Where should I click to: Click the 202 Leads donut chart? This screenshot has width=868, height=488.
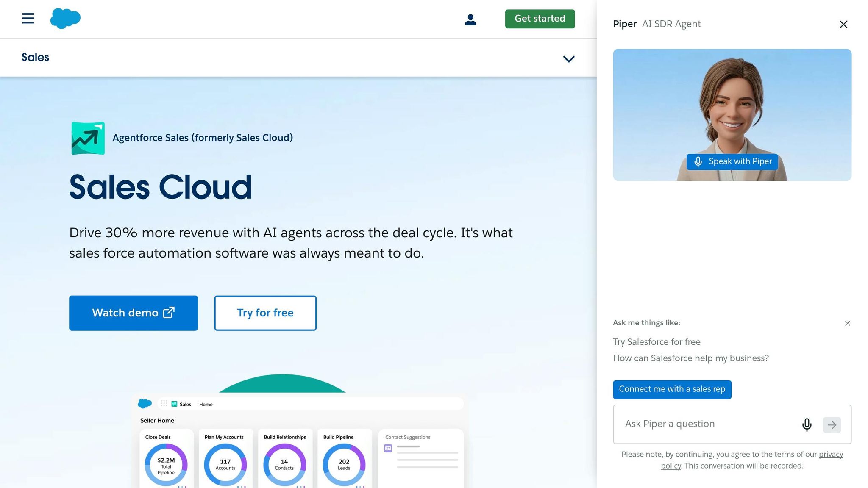pyautogui.click(x=344, y=465)
